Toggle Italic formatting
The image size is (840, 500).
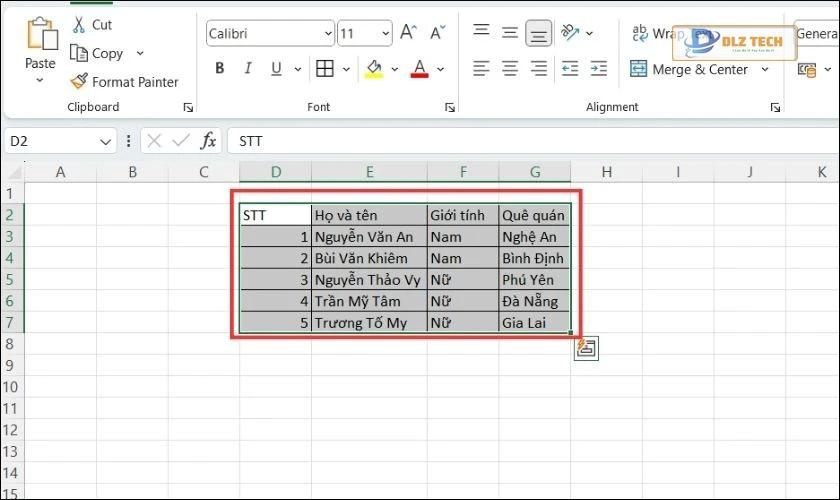245,69
